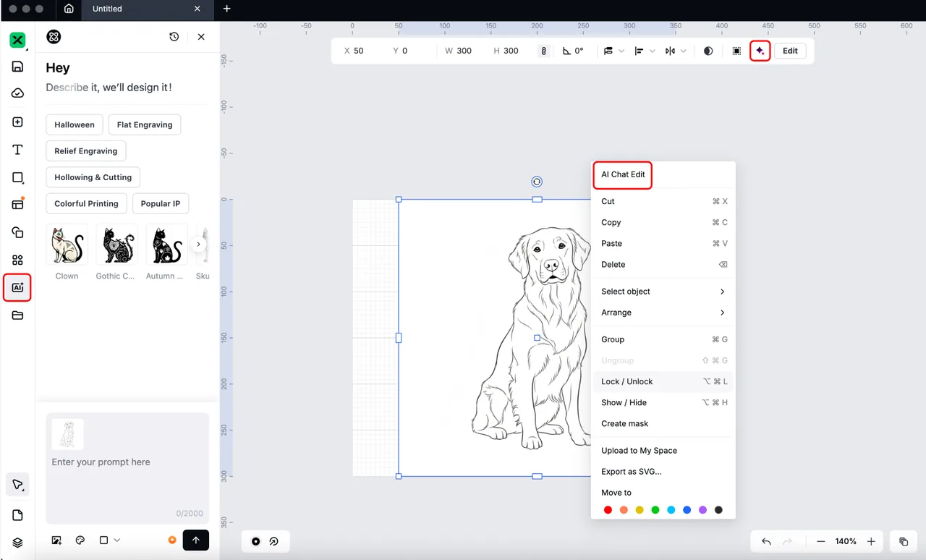Choose Paste from context menu

(663, 244)
